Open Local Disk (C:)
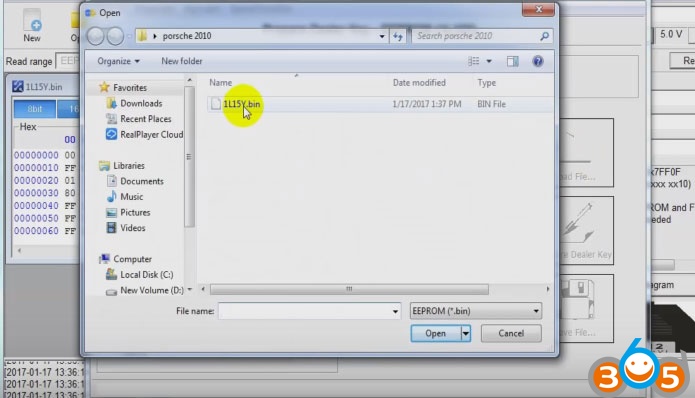This screenshot has height=398, width=695. (146, 275)
